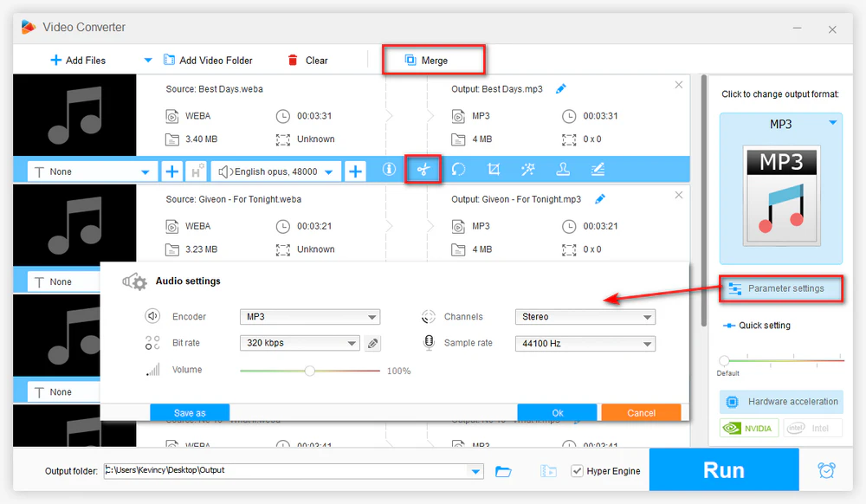Image resolution: width=866 pixels, height=504 pixels.
Task: Click the MP3 format image
Action: coord(781,196)
